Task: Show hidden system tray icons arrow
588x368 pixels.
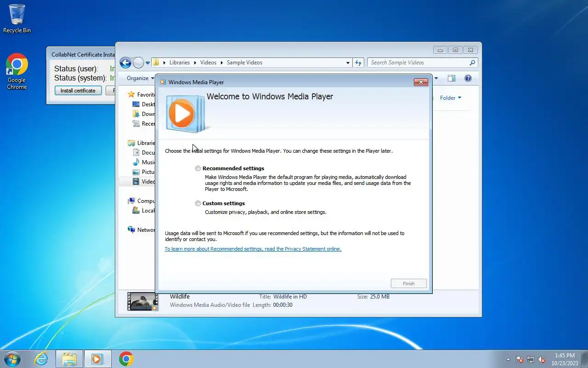Action: point(508,360)
